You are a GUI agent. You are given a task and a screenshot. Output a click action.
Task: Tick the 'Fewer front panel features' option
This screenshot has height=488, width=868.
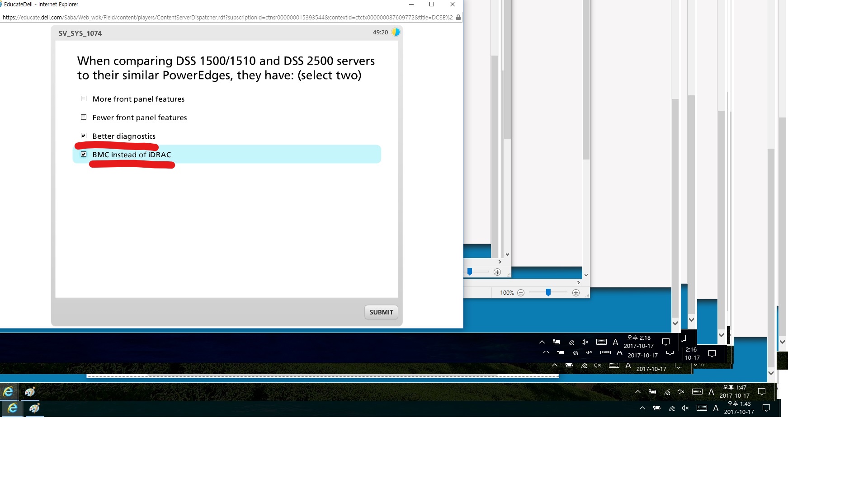pos(84,117)
